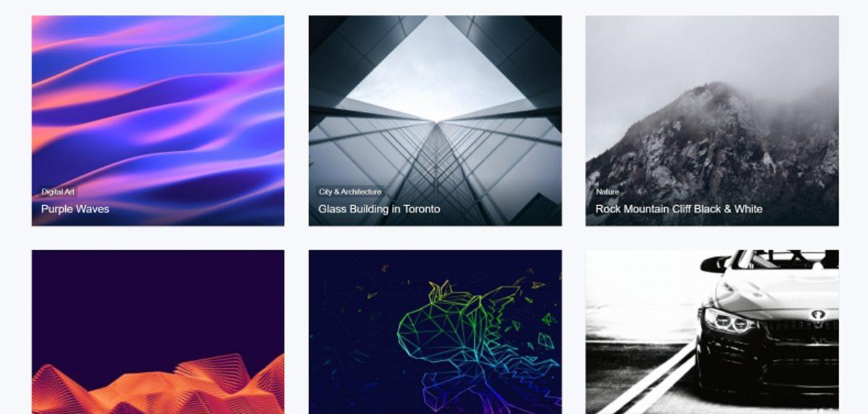Viewport: 868px width, 414px height.
Task: Select the Glass Building in Toronto title
Action: [379, 209]
